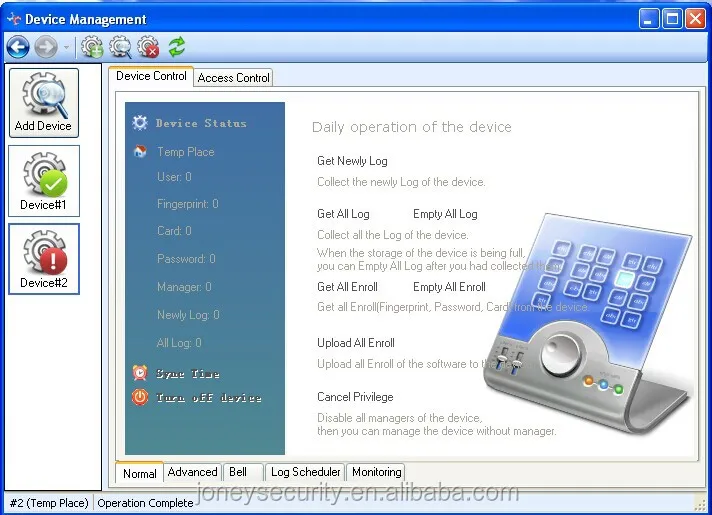The width and height of the screenshot is (712, 515).
Task: Click Upload All Enroll
Action: pos(356,343)
